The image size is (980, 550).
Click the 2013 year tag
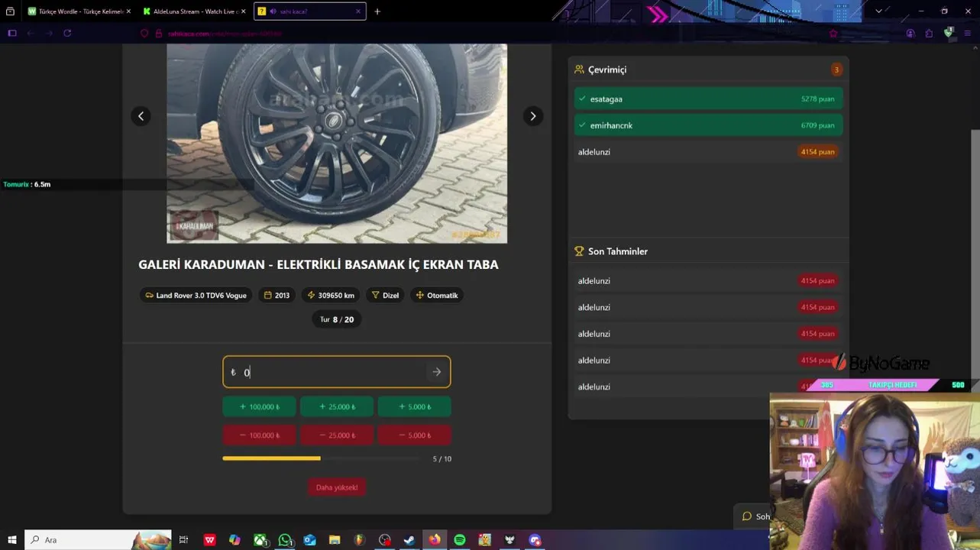pyautogui.click(x=277, y=295)
